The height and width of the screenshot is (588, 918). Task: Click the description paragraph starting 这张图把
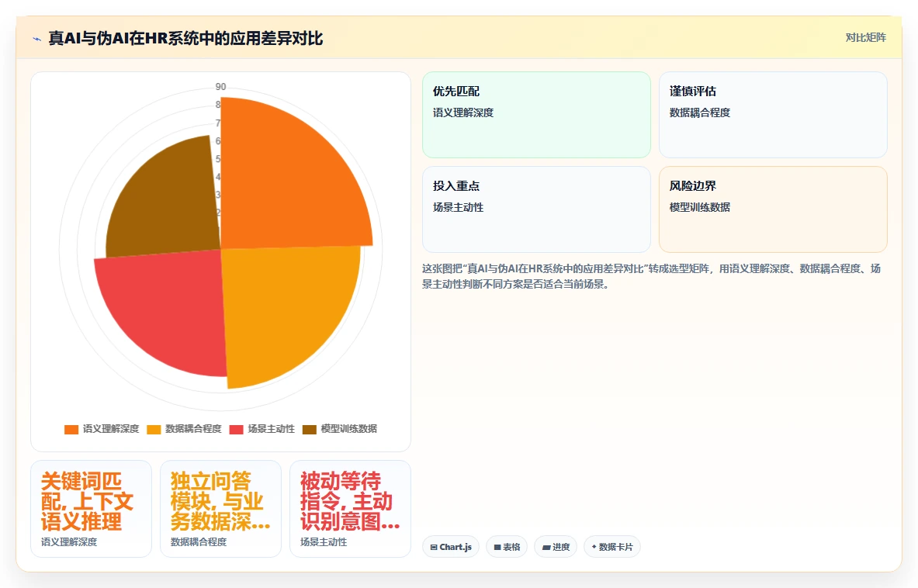[651, 276]
